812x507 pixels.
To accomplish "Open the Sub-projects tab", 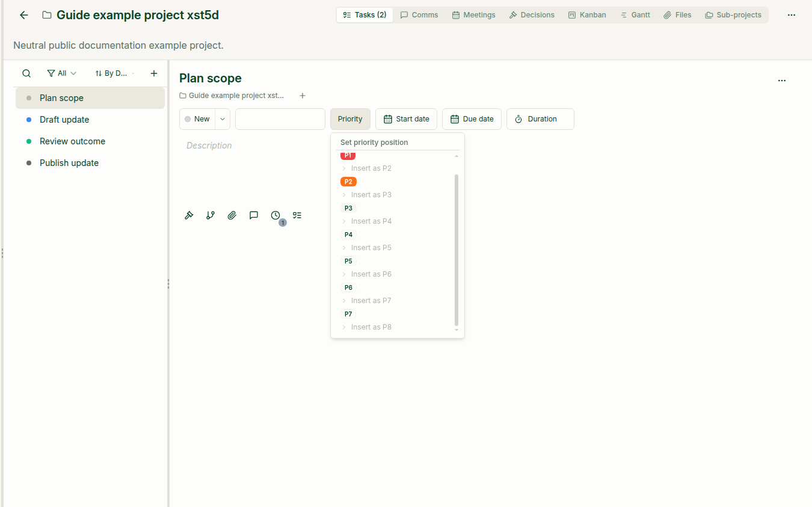I will point(733,15).
